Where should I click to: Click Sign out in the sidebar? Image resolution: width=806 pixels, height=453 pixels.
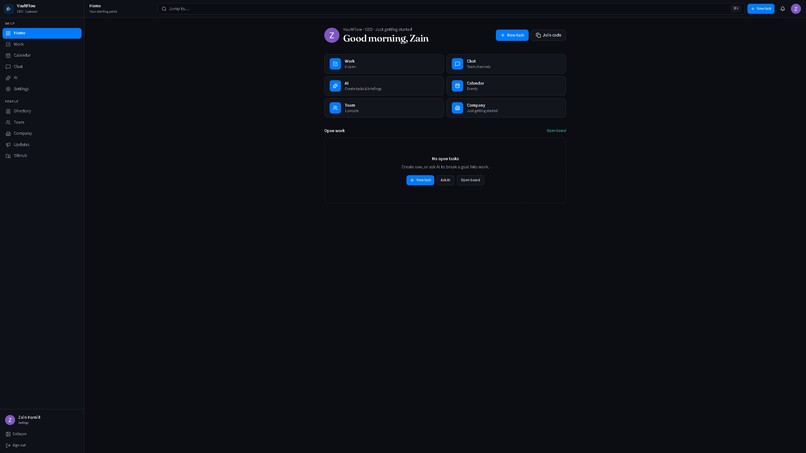coord(42,445)
